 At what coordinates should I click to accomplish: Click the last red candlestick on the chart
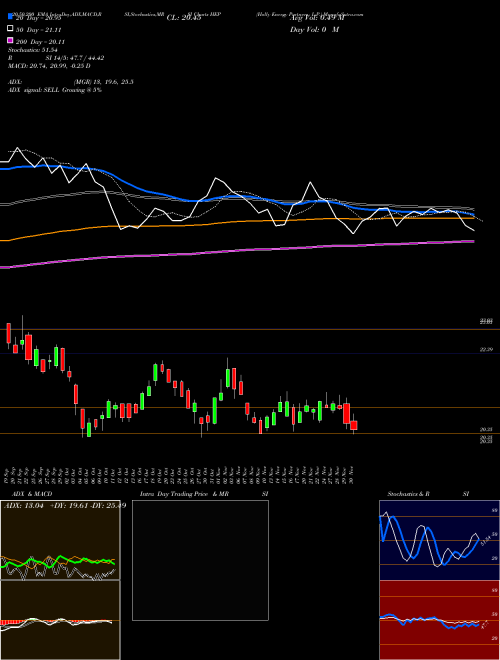point(354,425)
